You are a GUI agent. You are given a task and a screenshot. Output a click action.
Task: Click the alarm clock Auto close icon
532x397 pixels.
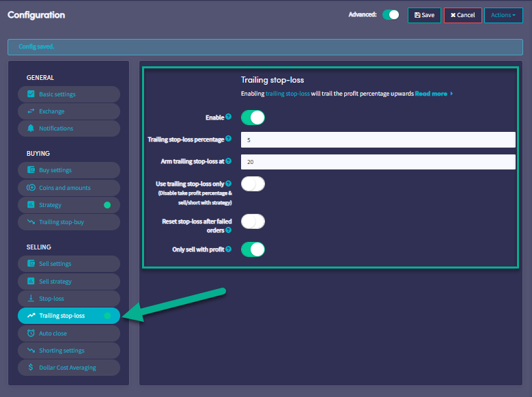(x=31, y=333)
